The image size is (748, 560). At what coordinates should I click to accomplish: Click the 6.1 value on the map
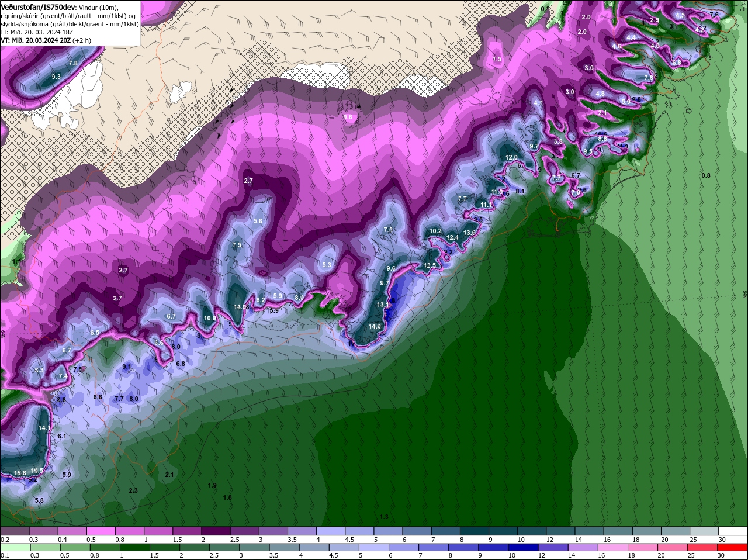click(x=62, y=436)
